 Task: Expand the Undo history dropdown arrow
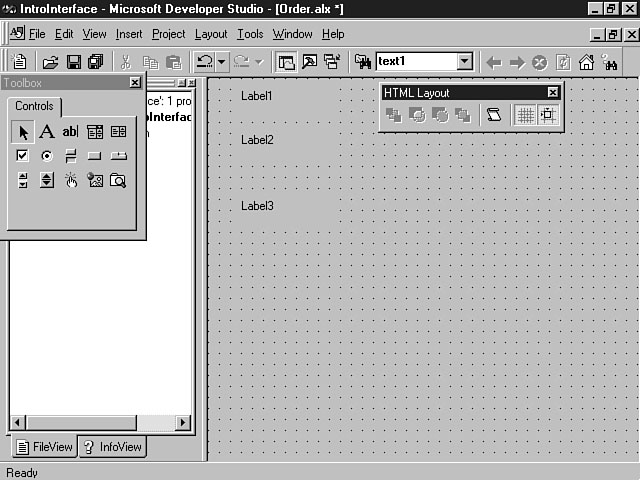coord(221,62)
